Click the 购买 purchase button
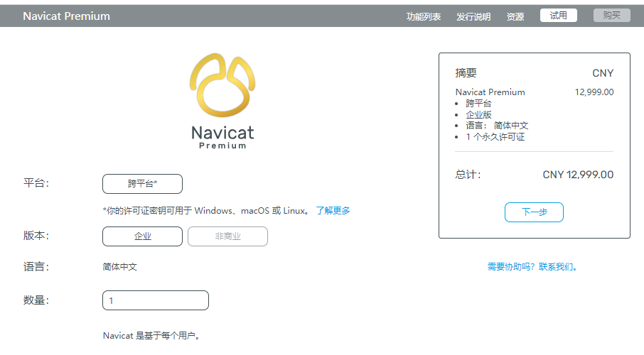Image resolution: width=644 pixels, height=355 pixels. tap(612, 16)
